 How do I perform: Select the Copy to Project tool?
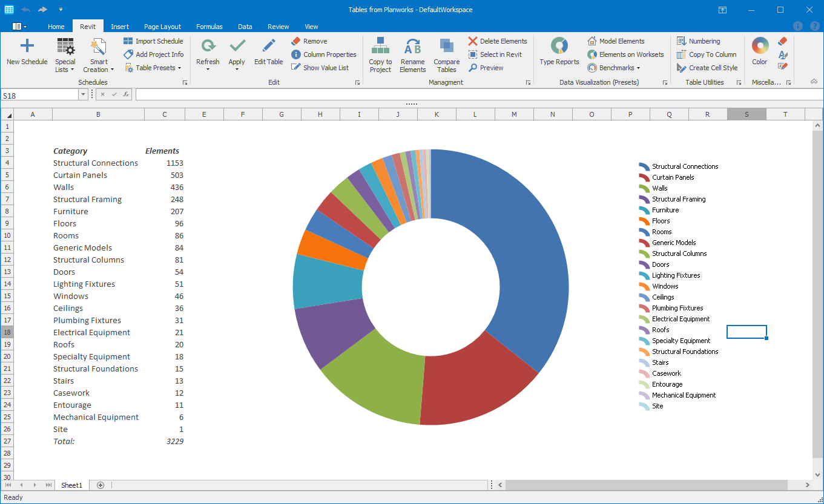click(x=380, y=53)
